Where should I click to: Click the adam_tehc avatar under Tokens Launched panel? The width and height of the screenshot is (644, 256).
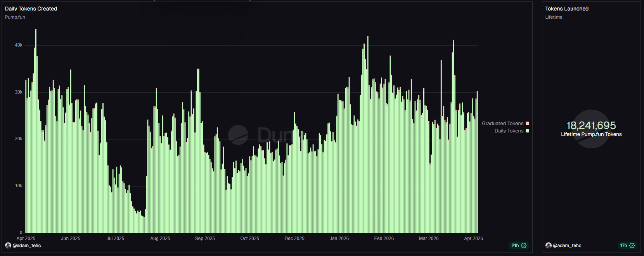[x=549, y=246]
